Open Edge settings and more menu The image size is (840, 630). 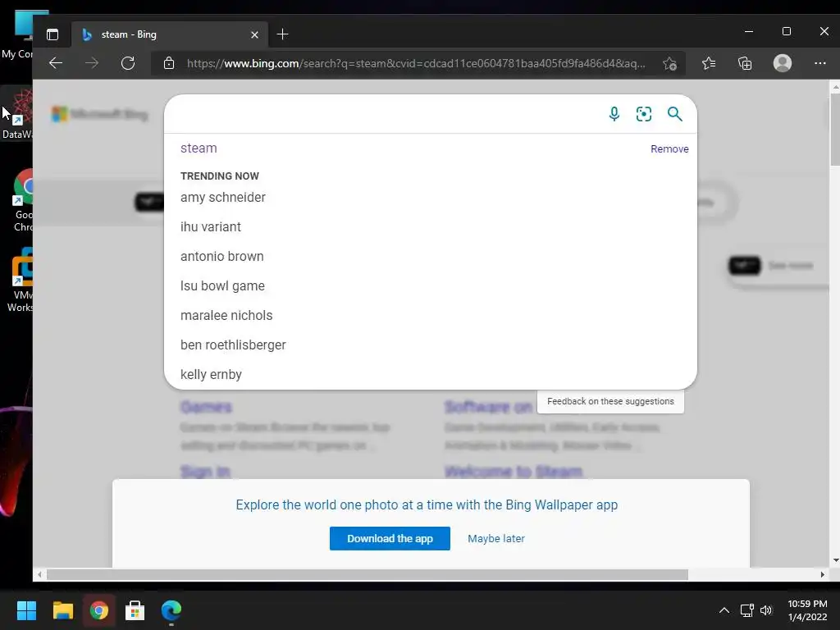click(x=819, y=63)
